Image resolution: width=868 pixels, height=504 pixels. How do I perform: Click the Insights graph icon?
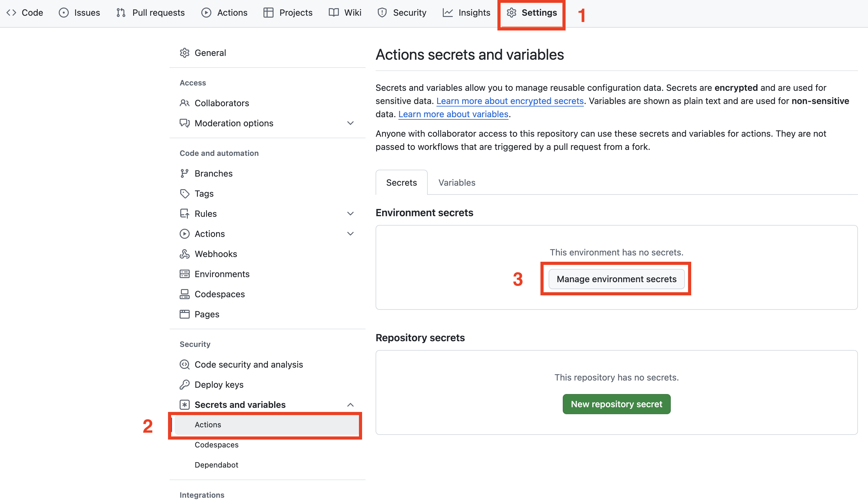click(x=448, y=13)
